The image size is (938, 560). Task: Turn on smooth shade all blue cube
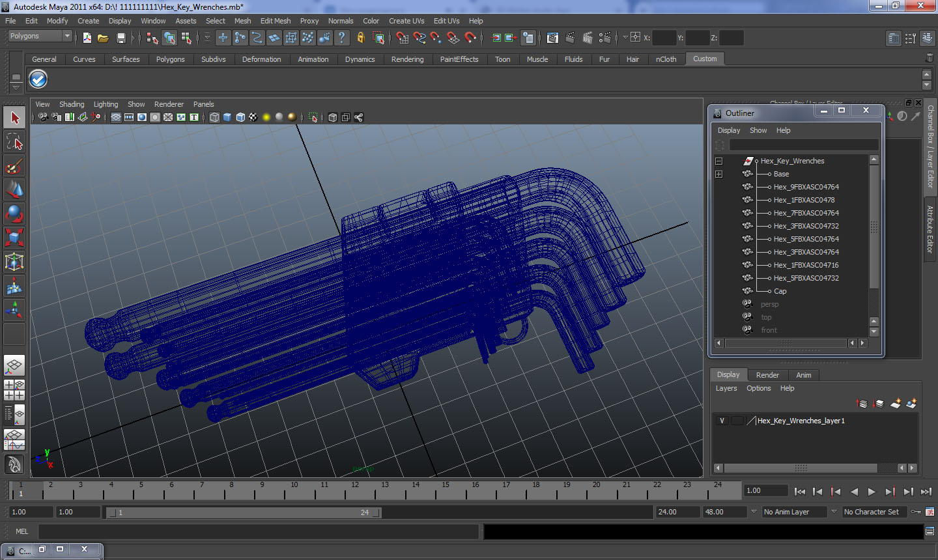point(227,117)
